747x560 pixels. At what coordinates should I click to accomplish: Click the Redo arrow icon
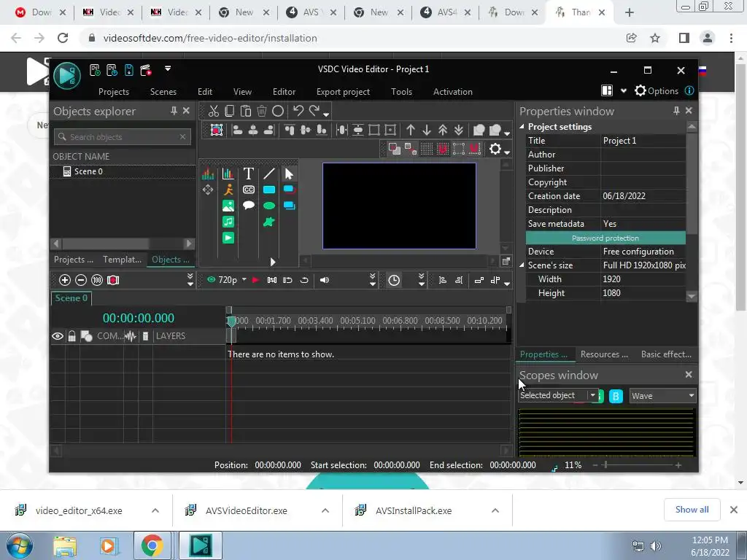[314, 111]
